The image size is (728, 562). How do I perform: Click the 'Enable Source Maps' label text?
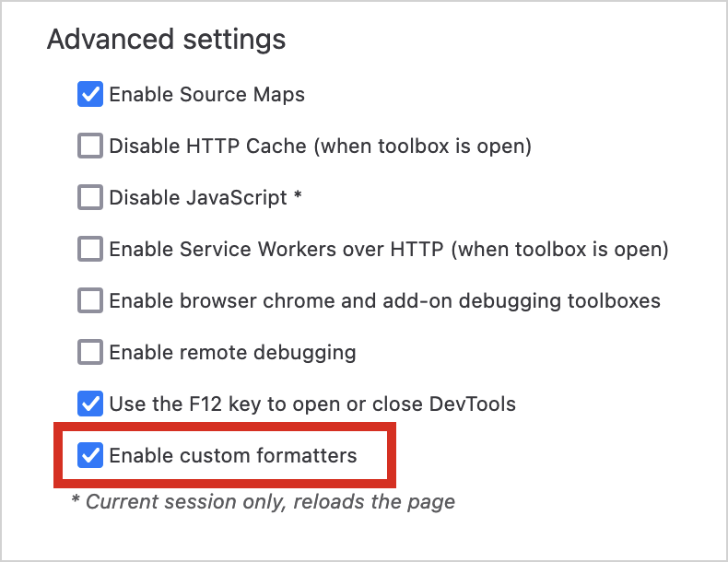[x=206, y=94]
